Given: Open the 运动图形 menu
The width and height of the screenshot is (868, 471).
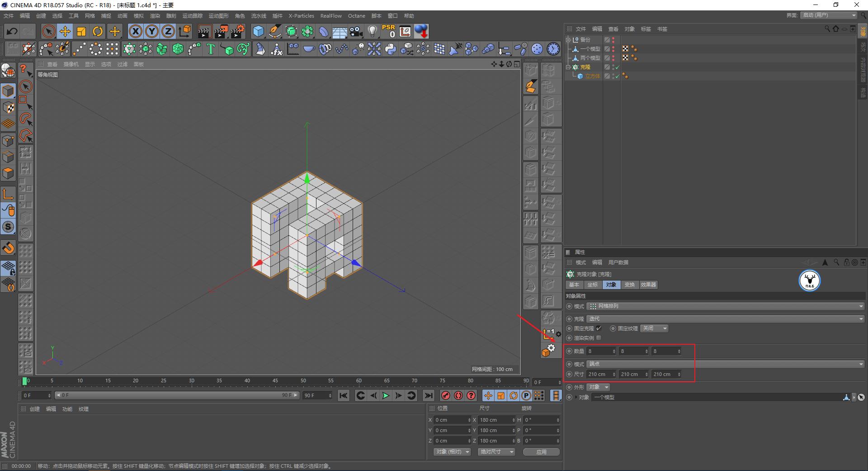Looking at the screenshot, I should click(x=218, y=16).
